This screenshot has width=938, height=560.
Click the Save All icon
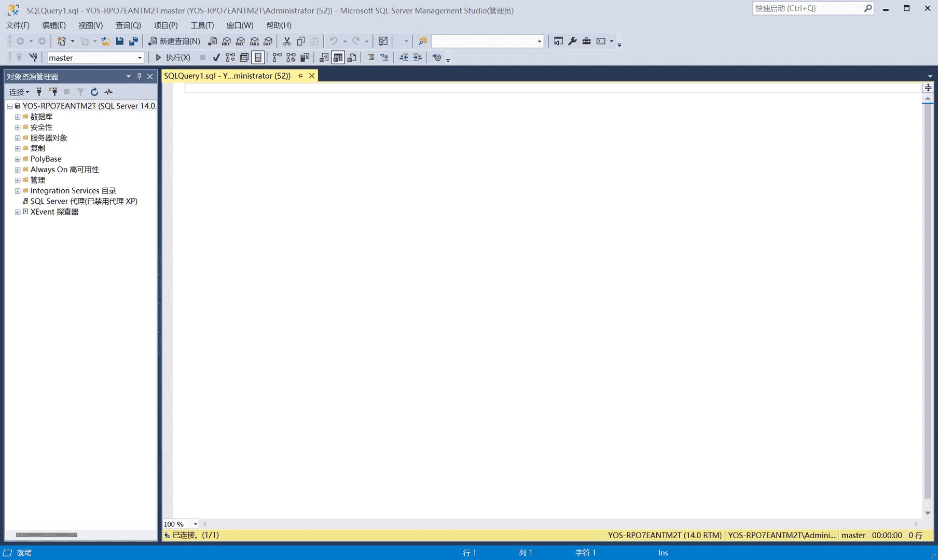pos(133,41)
